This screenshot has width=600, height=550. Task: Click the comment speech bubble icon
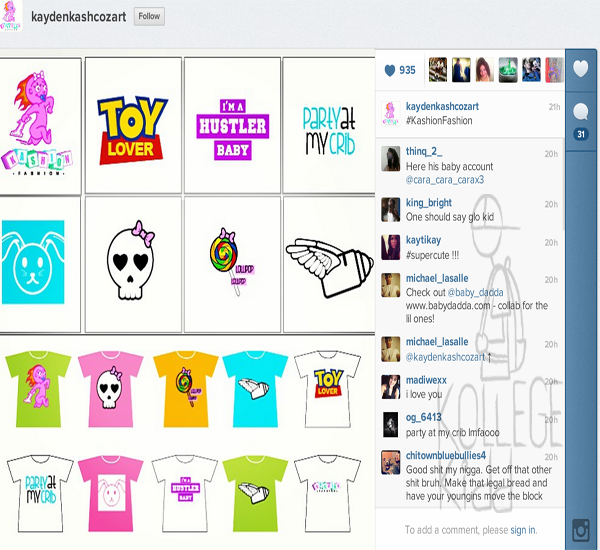click(x=581, y=110)
